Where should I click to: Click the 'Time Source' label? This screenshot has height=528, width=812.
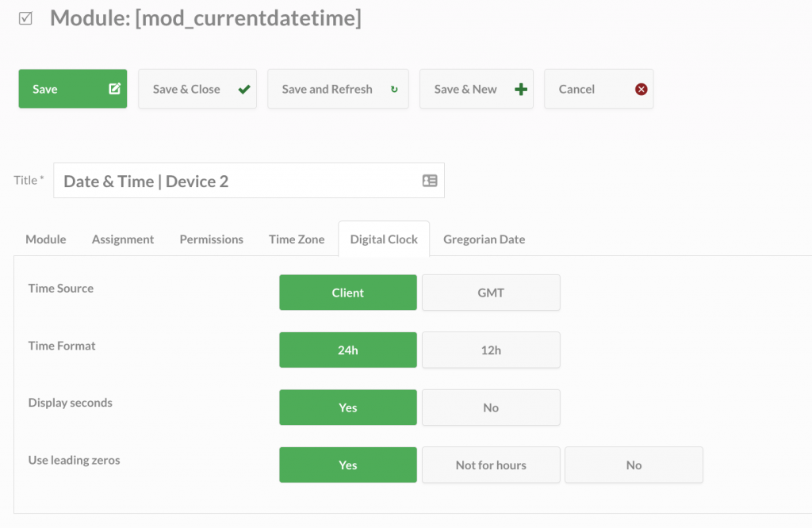[x=61, y=289]
